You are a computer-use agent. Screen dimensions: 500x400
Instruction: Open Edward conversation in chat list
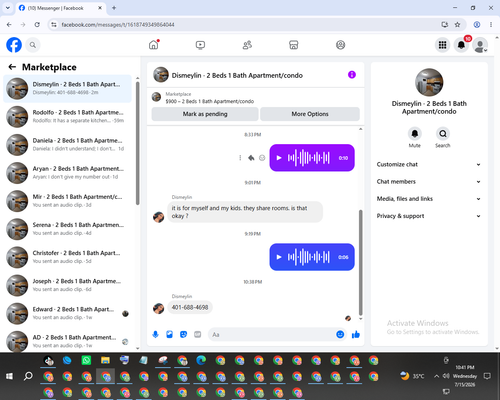tap(67, 313)
